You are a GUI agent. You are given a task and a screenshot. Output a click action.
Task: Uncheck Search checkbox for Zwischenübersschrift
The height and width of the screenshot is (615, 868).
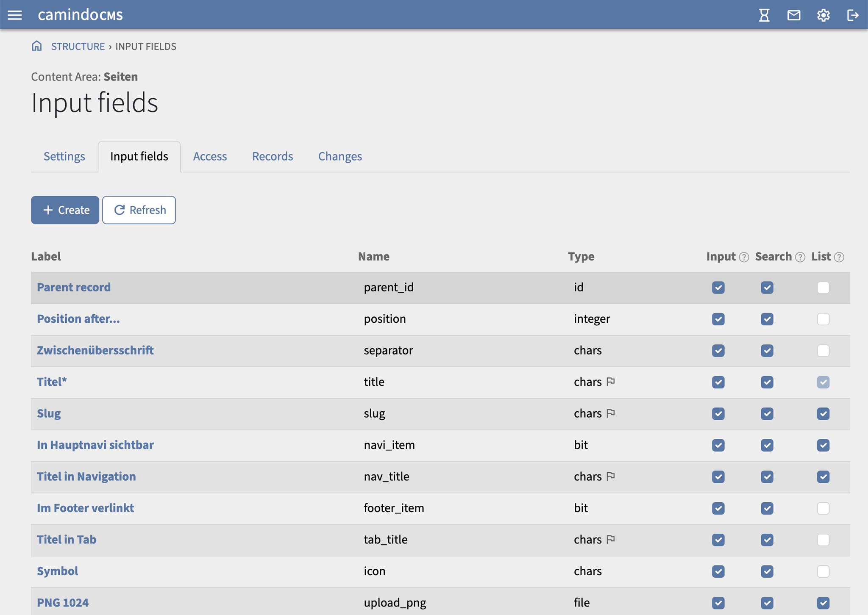767,351
